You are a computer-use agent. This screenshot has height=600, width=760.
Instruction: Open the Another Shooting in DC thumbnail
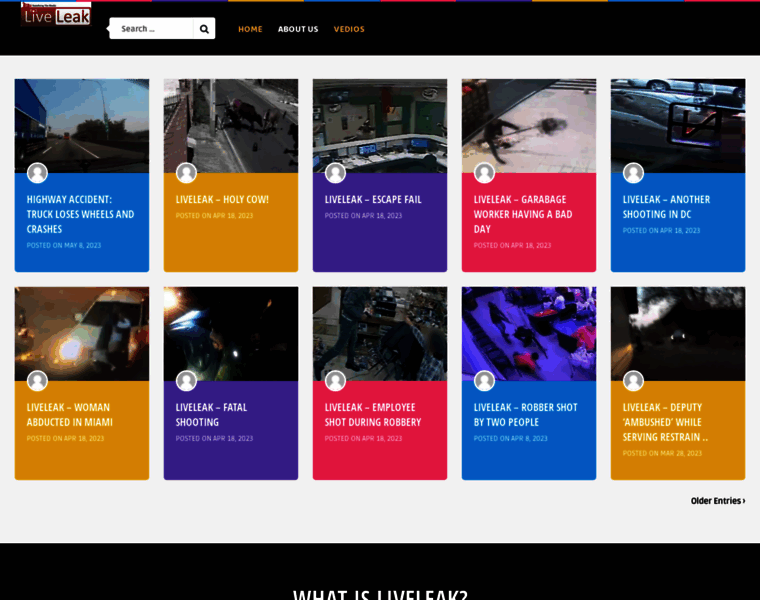pos(678,126)
